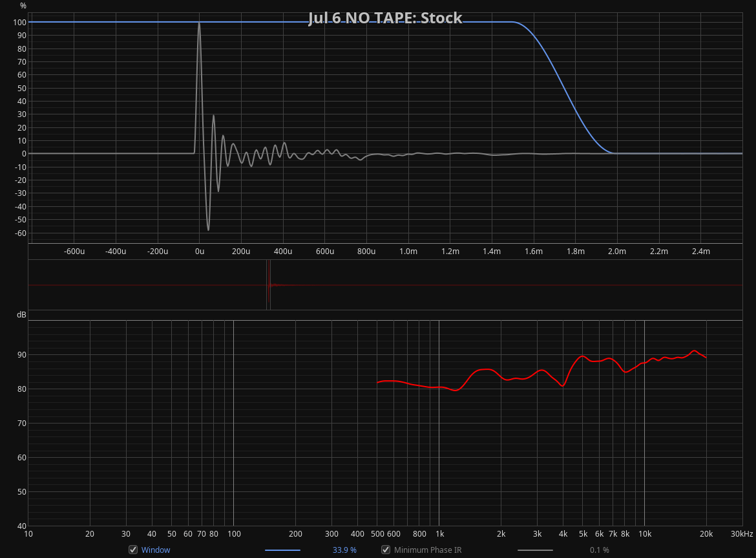756x558 pixels.
Task: Click the 20k frequency axis label
Action: [706, 534]
